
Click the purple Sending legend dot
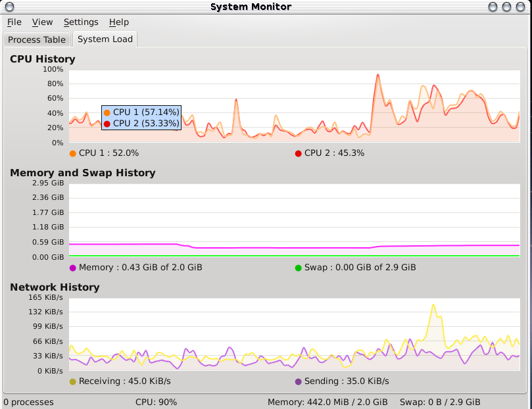click(x=298, y=381)
